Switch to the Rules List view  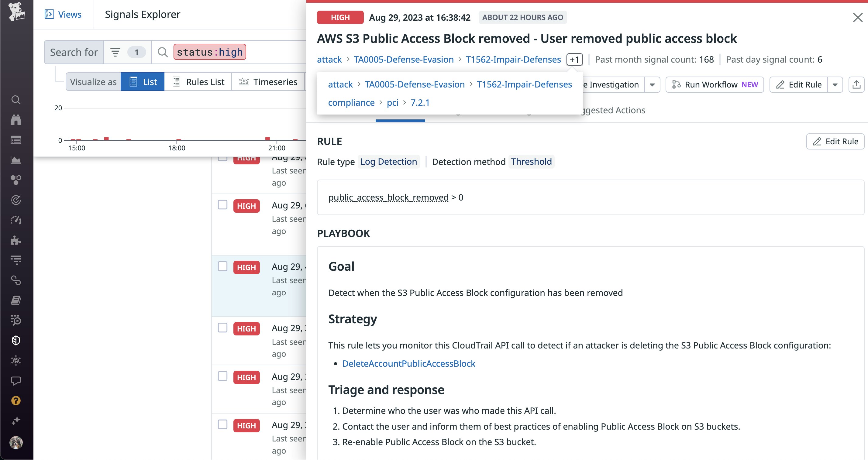pyautogui.click(x=198, y=81)
